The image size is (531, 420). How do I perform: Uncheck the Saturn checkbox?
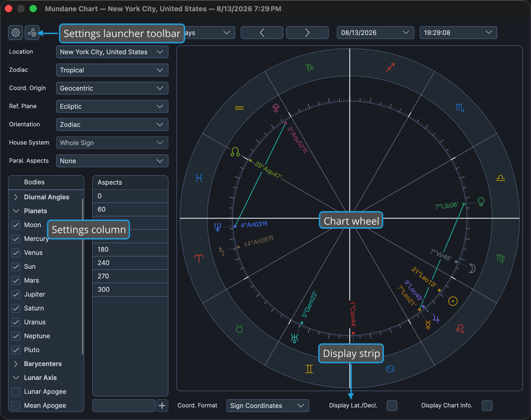tap(16, 308)
